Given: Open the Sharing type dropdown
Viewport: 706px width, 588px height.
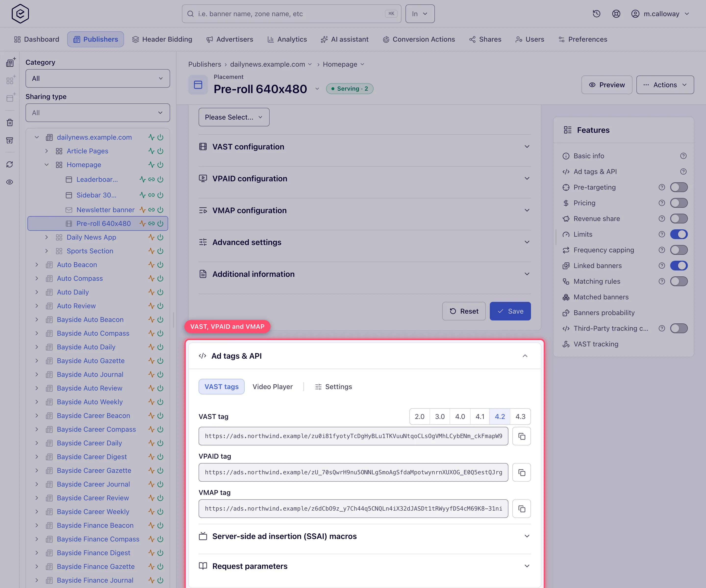Looking at the screenshot, I should [98, 112].
